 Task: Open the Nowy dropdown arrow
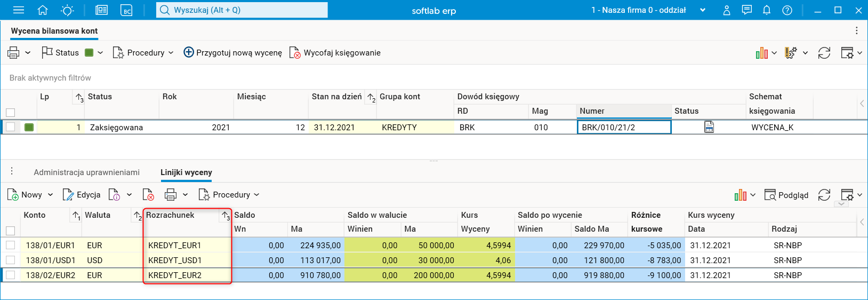click(51, 195)
